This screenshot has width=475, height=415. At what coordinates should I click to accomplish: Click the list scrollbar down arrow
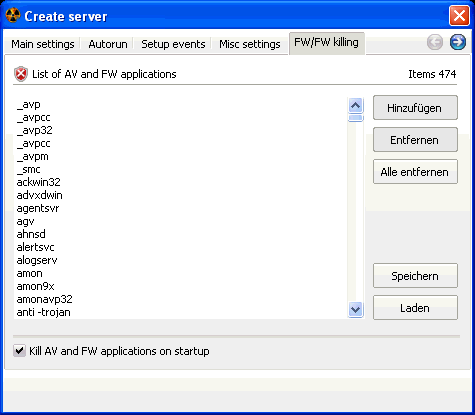point(355,310)
